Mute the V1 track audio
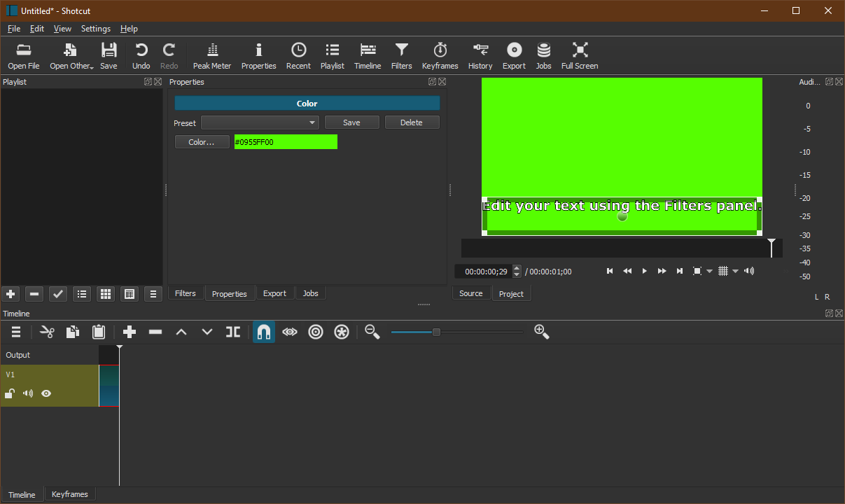 pos(28,393)
